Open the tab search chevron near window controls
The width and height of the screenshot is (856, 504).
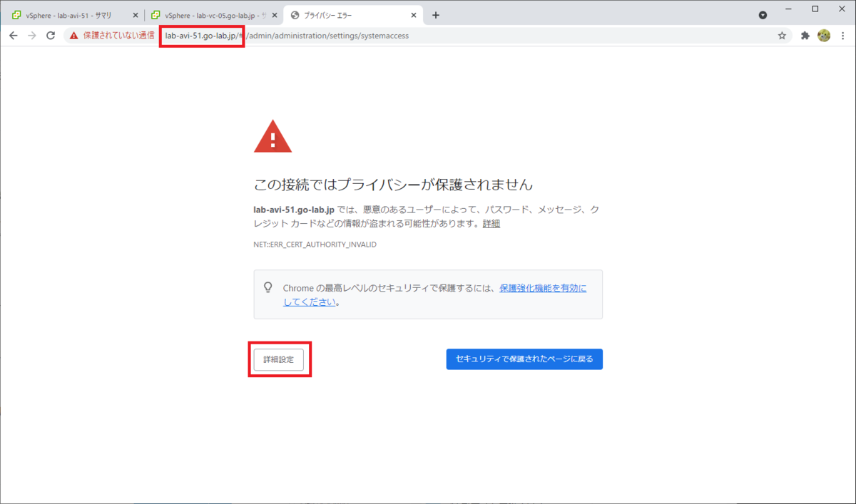pyautogui.click(x=763, y=14)
